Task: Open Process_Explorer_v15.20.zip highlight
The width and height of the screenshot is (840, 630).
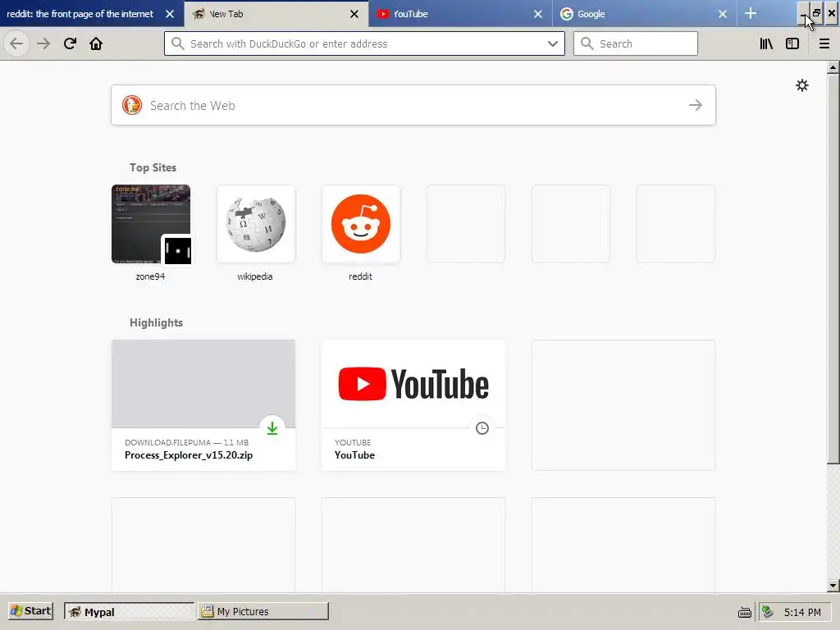Action: tap(203, 405)
